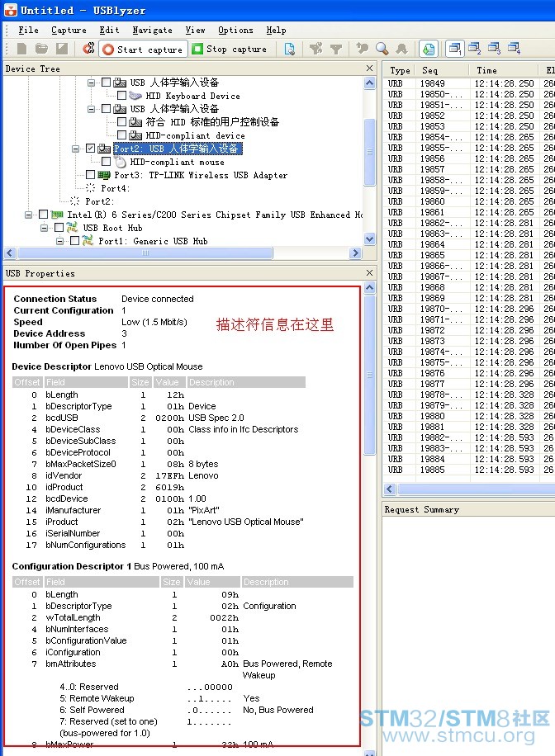Click the magnifier Find icon
Screen dimensions: 555x756
(x=382, y=49)
